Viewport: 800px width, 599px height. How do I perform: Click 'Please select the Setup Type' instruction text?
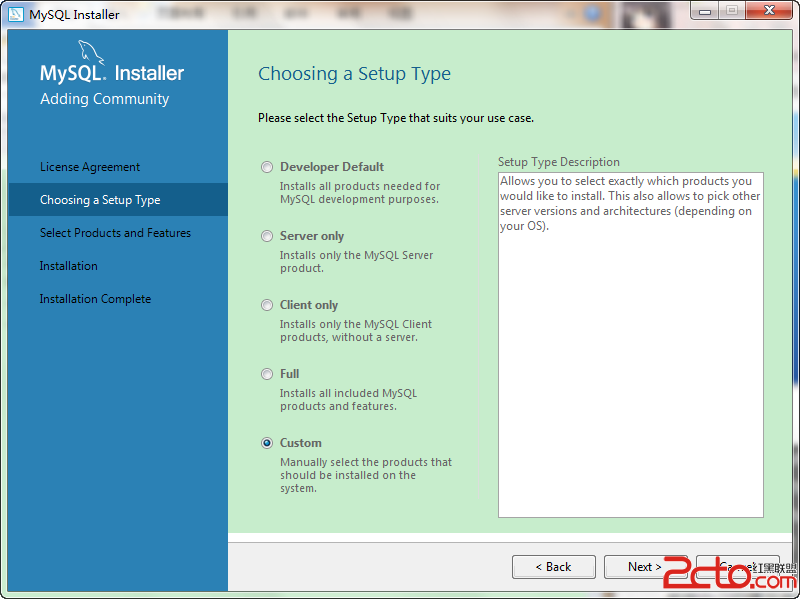(396, 118)
